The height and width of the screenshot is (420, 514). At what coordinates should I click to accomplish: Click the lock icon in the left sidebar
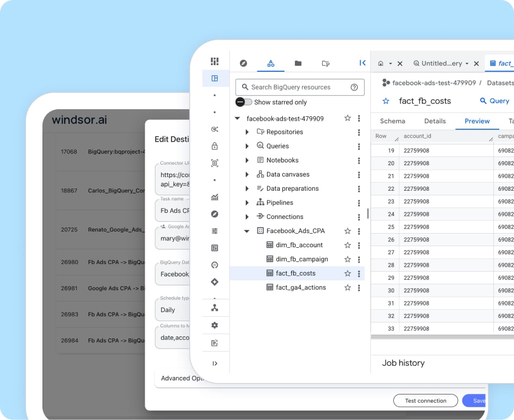(214, 146)
